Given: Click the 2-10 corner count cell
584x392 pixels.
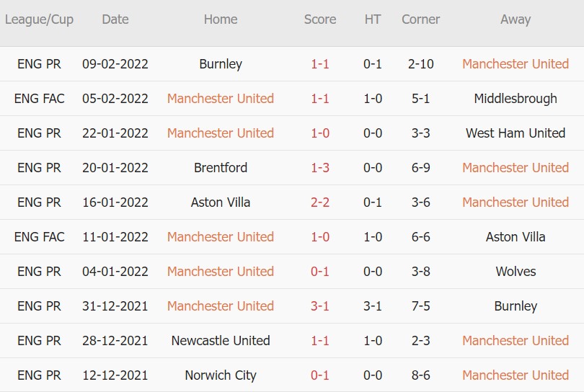Looking at the screenshot, I should 420,64.
